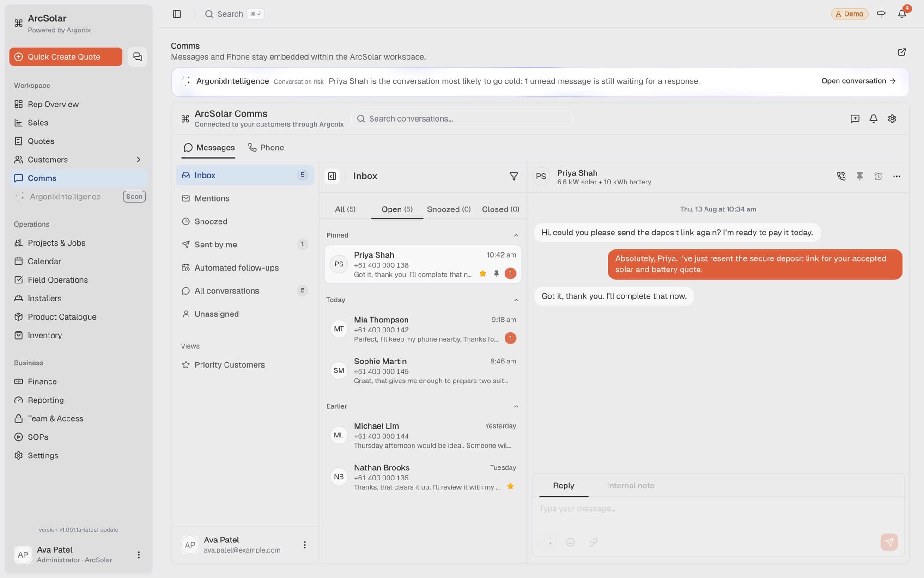
Task: Toggle star on Priya Shah conversation row
Action: pyautogui.click(x=483, y=273)
